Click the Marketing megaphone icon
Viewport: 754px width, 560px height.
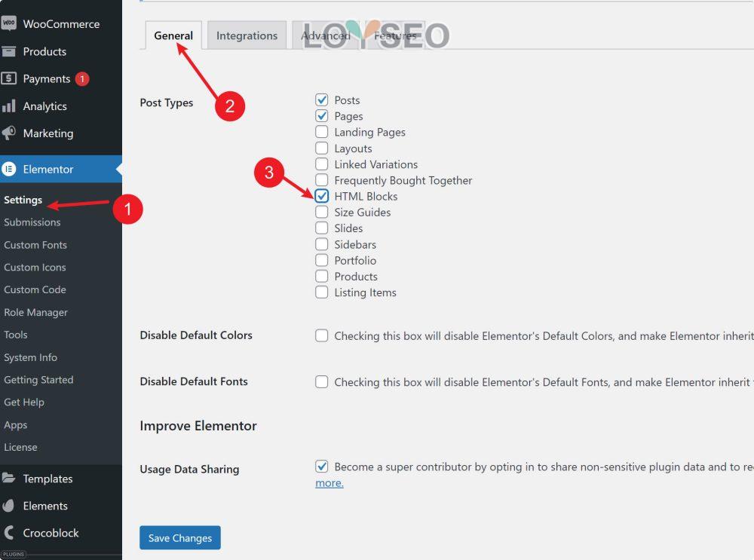pyautogui.click(x=8, y=133)
